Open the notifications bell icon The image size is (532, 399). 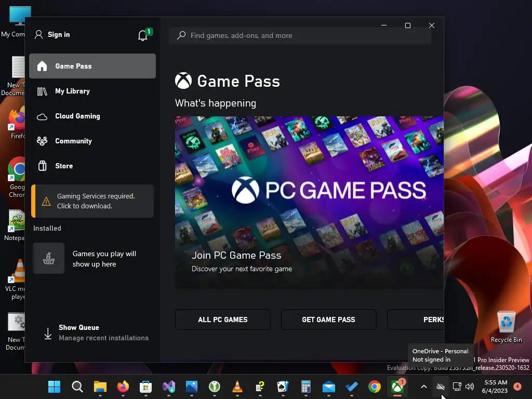click(x=143, y=35)
